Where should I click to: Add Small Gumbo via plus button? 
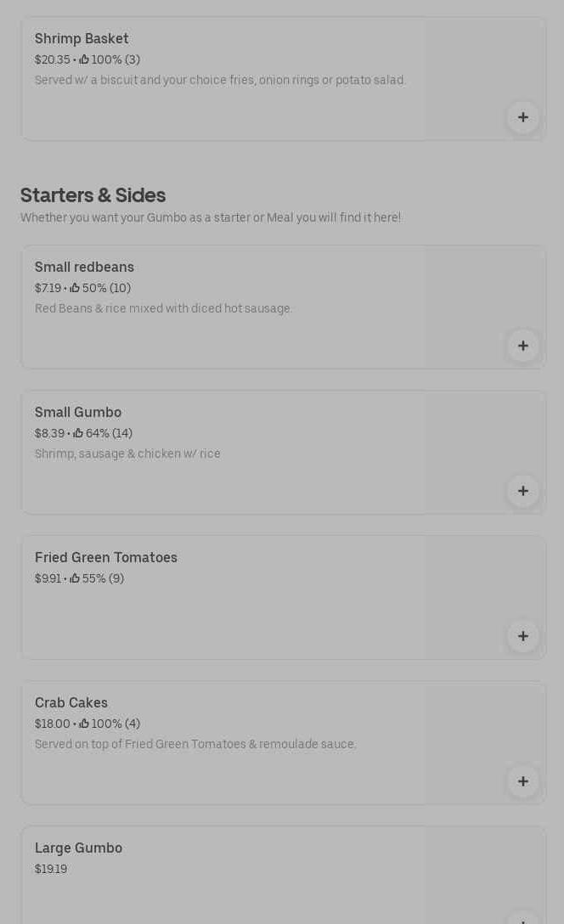point(522,491)
